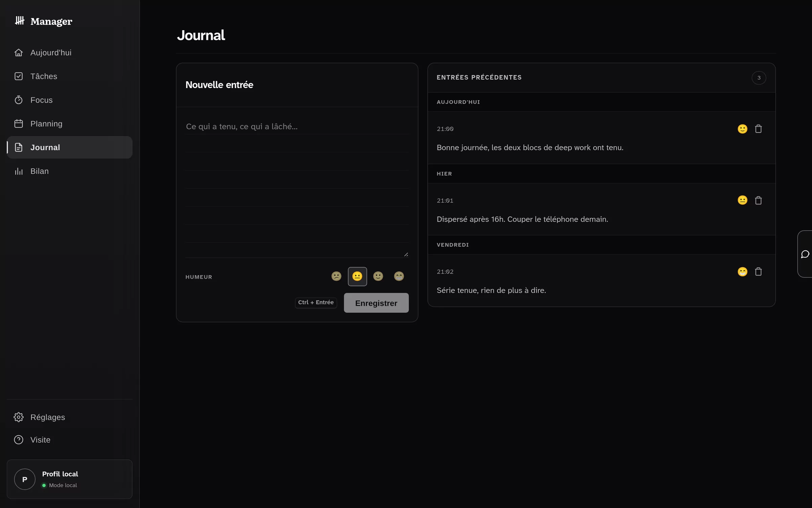This screenshot has height=508, width=812.
Task: Open the Visite help icon
Action: 19,440
